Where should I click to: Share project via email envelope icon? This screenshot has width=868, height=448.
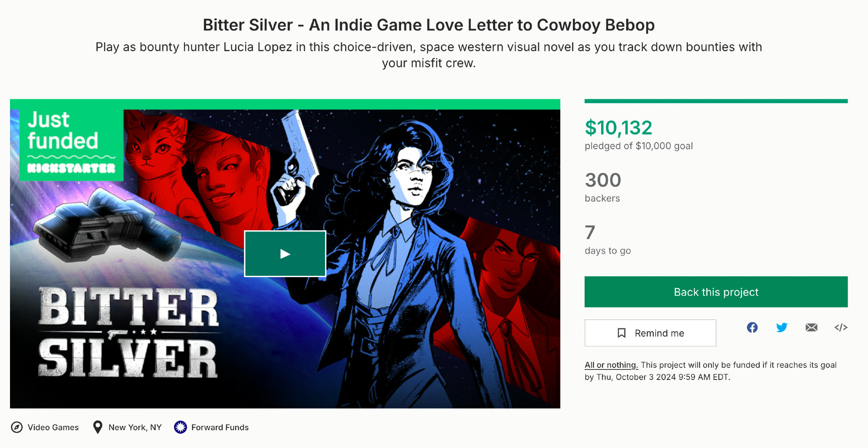(811, 327)
